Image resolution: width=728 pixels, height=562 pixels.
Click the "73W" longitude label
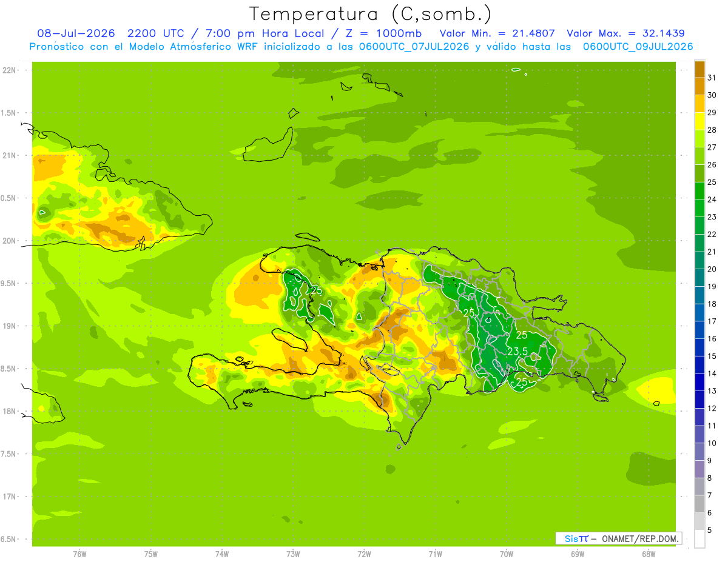[x=293, y=554]
